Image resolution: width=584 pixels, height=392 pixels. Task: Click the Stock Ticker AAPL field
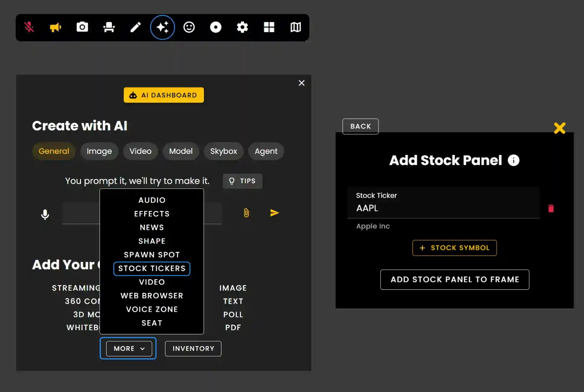[443, 208]
